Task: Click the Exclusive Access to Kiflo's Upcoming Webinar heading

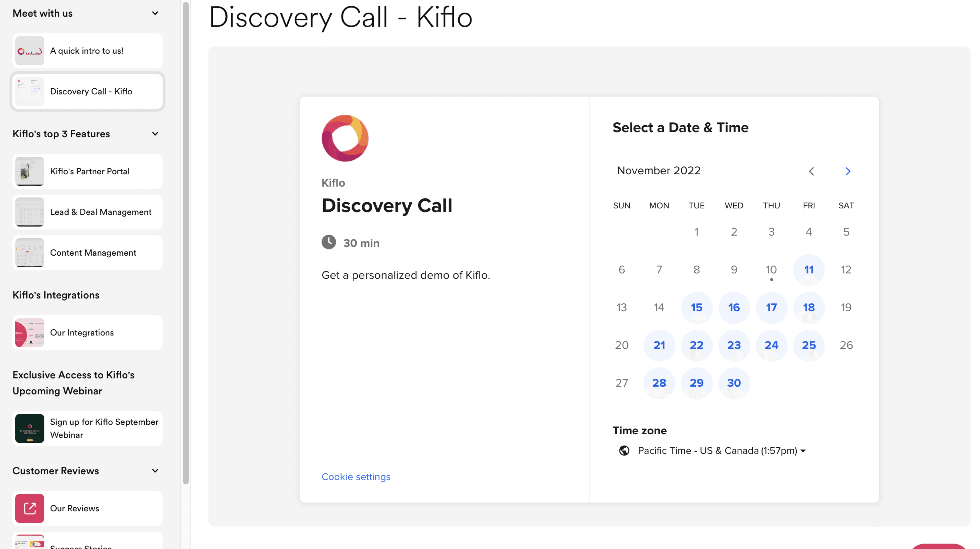Action: (x=73, y=383)
